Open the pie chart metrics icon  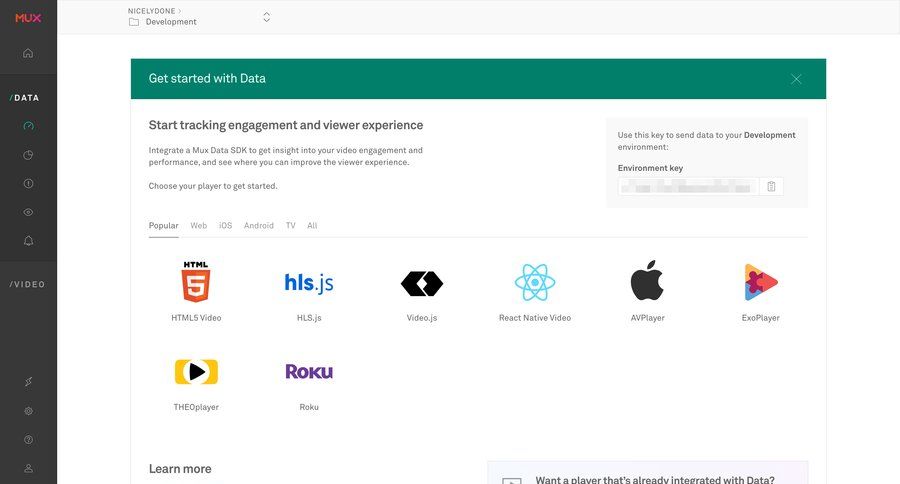(x=28, y=155)
